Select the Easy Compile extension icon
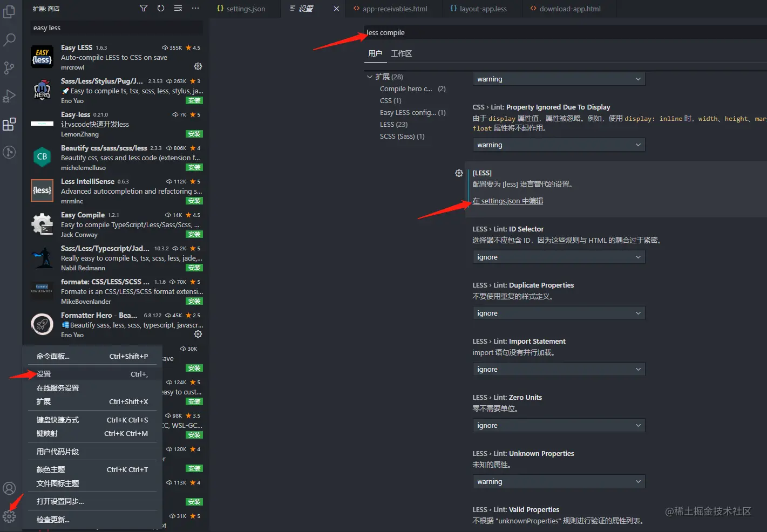The image size is (767, 532). (x=42, y=224)
